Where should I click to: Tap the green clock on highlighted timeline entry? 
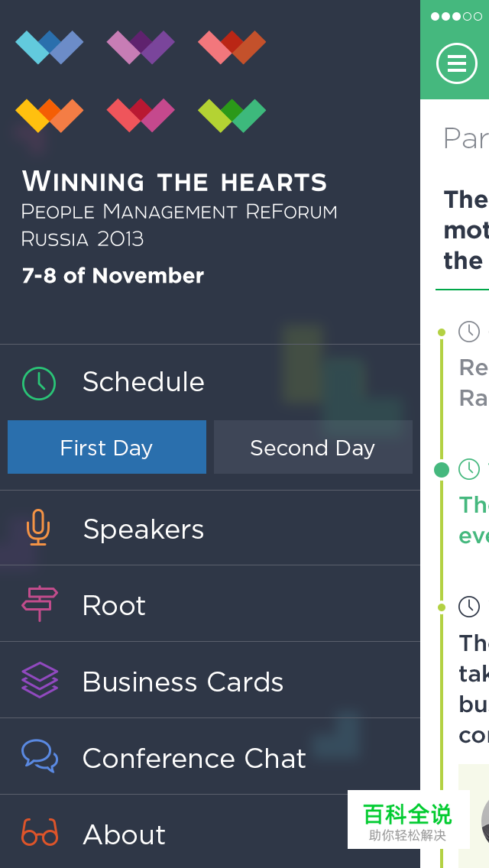[x=468, y=469]
